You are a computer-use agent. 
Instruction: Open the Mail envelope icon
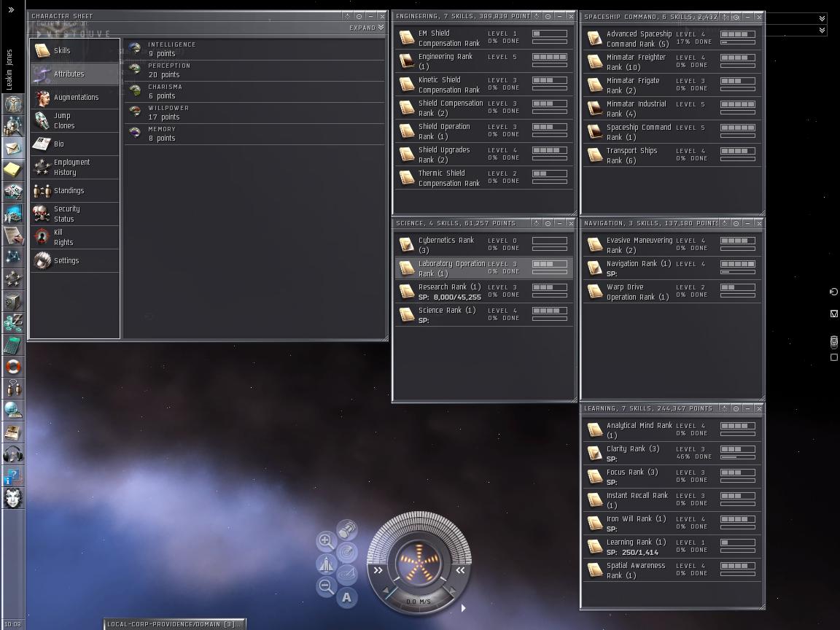pyautogui.click(x=12, y=147)
